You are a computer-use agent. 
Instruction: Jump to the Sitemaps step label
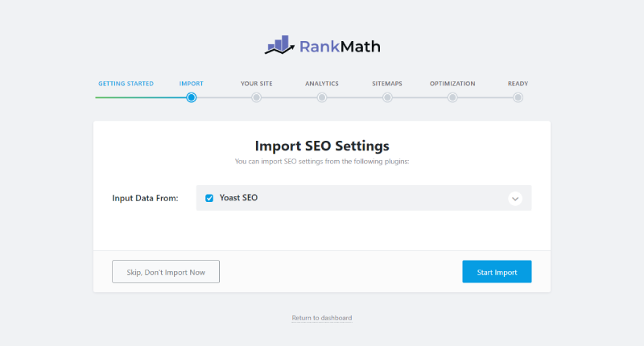tap(387, 84)
